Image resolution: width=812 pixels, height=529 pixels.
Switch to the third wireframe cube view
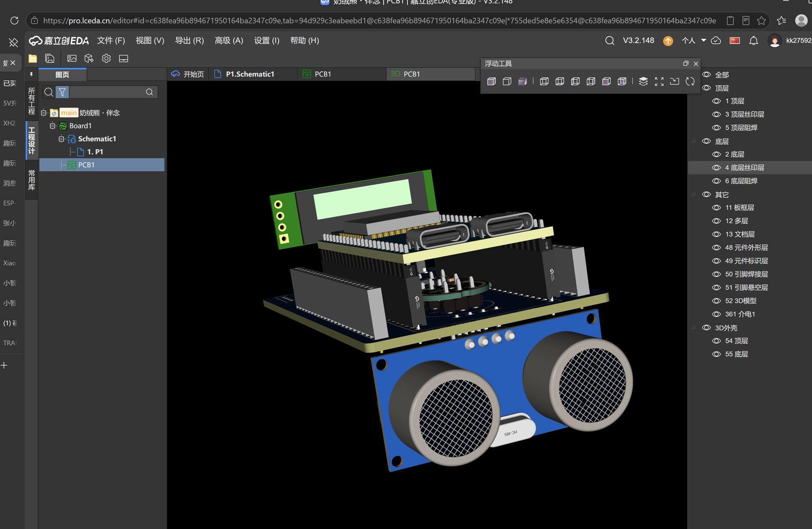[575, 81]
